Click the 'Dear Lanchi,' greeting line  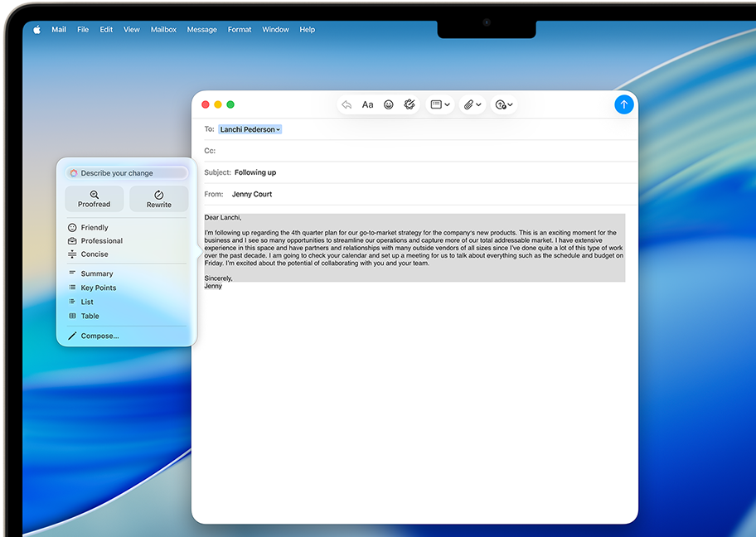click(x=223, y=217)
